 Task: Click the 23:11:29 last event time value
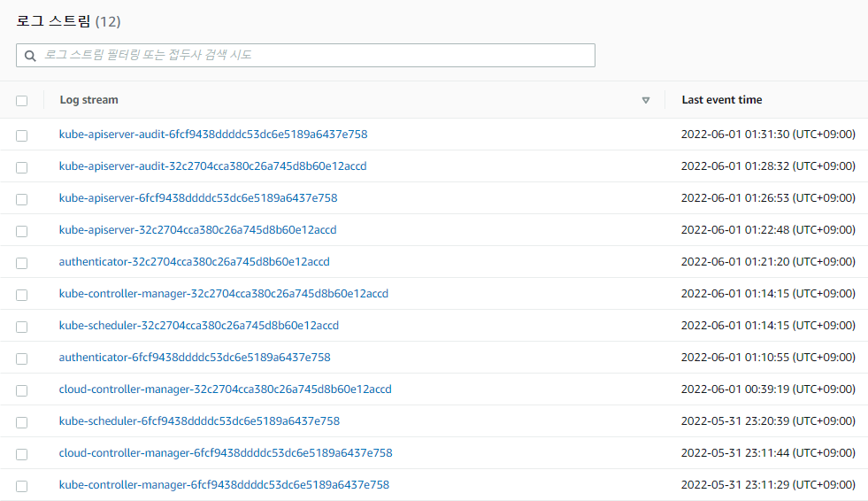768,485
